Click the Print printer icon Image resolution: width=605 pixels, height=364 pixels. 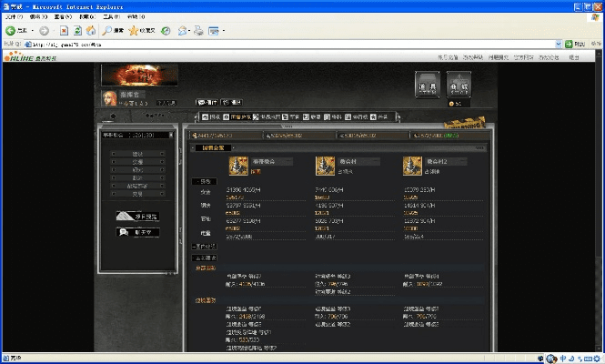pyautogui.click(x=198, y=31)
